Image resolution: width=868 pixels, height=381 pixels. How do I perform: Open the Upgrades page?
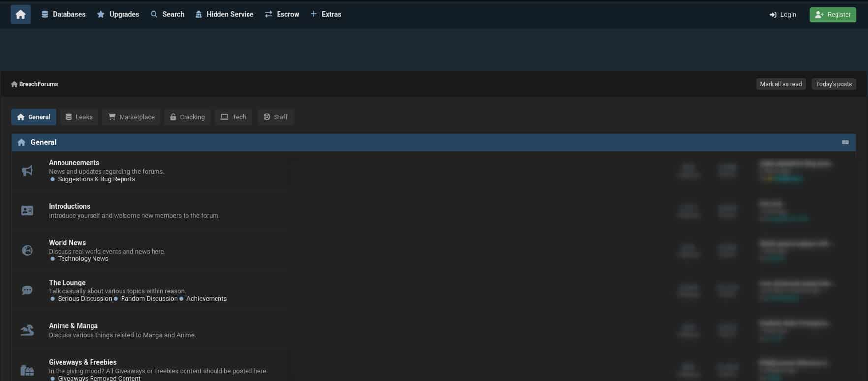[118, 14]
